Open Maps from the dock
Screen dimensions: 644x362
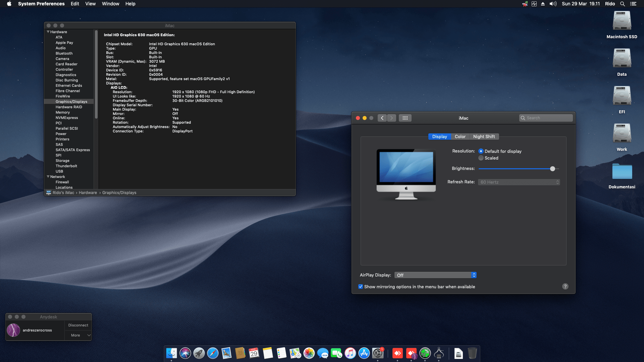coord(295,353)
